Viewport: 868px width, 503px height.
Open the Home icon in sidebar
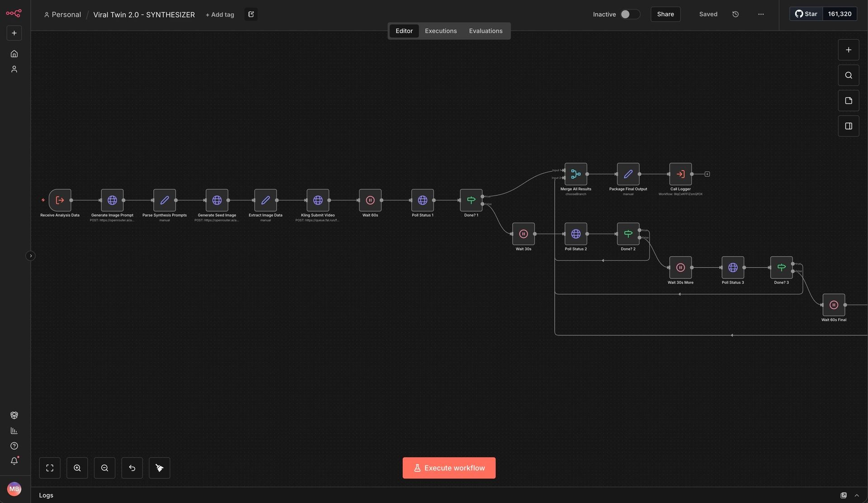[x=14, y=54]
